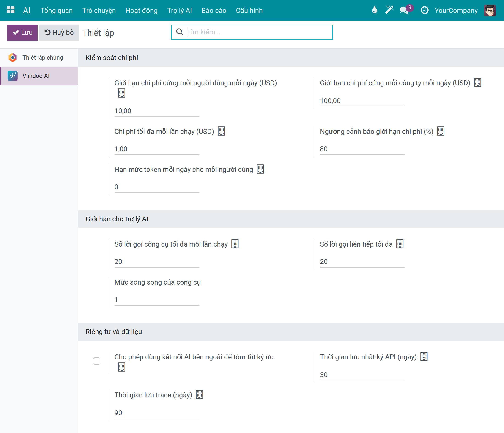Open the YourCompany company switcher
This screenshot has width=504, height=433.
(456, 11)
